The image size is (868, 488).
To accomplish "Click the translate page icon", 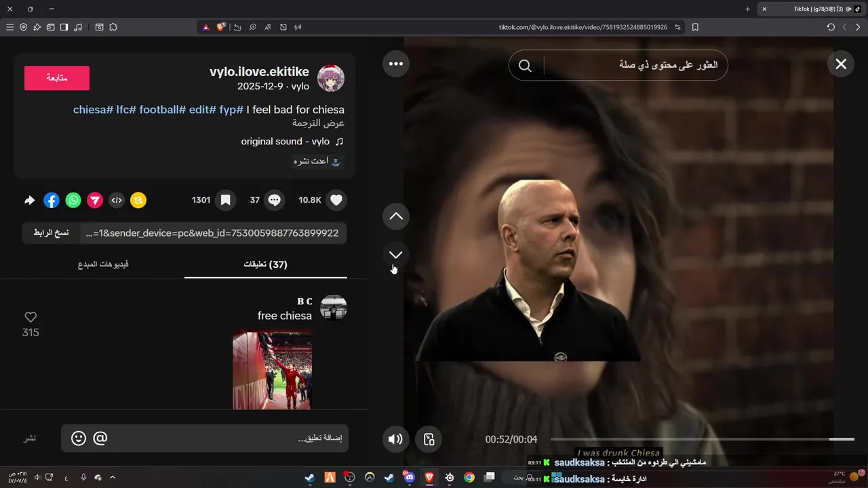I will click(x=268, y=27).
